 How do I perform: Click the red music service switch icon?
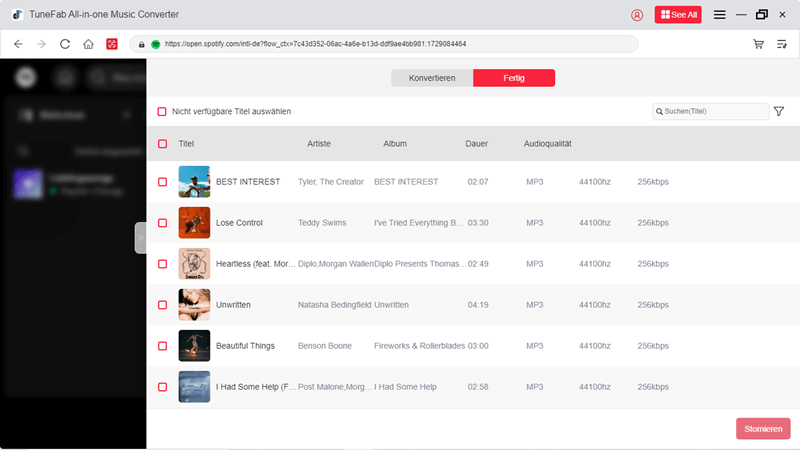point(113,44)
